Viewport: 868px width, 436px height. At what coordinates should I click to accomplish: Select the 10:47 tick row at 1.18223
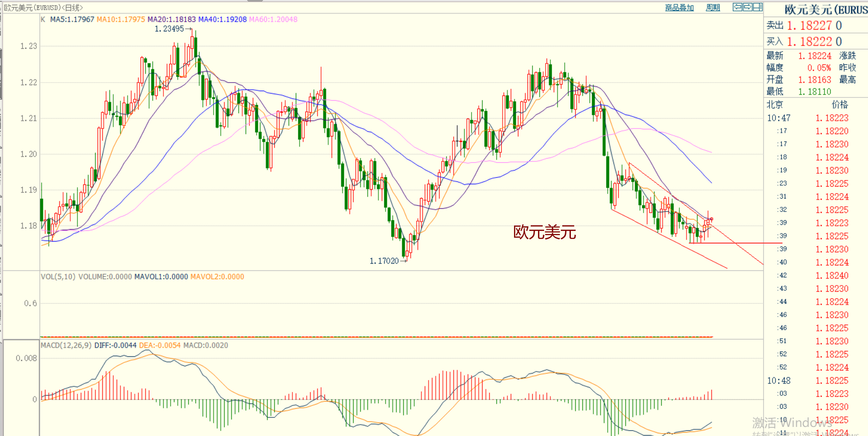816,118
